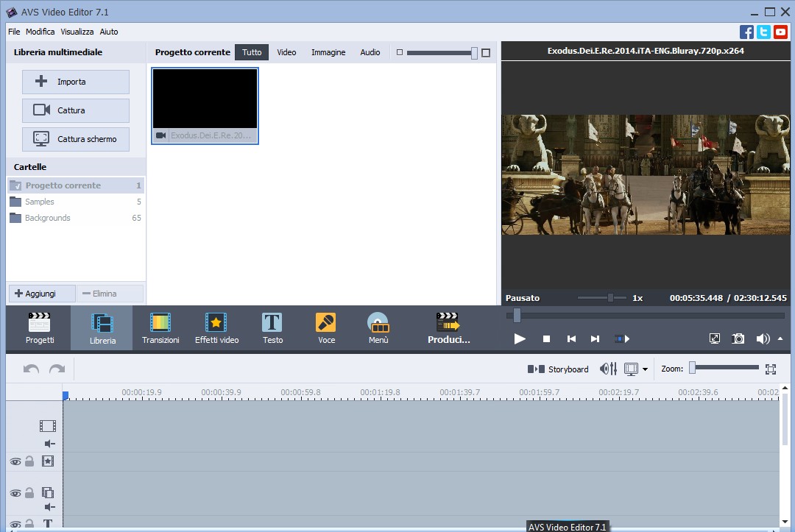
Task: Switch timeline to Storyboard view
Action: (558, 369)
